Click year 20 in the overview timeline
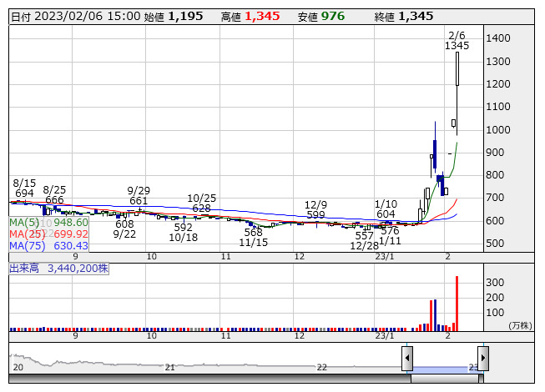The width and height of the screenshot is (545, 392). (18, 367)
